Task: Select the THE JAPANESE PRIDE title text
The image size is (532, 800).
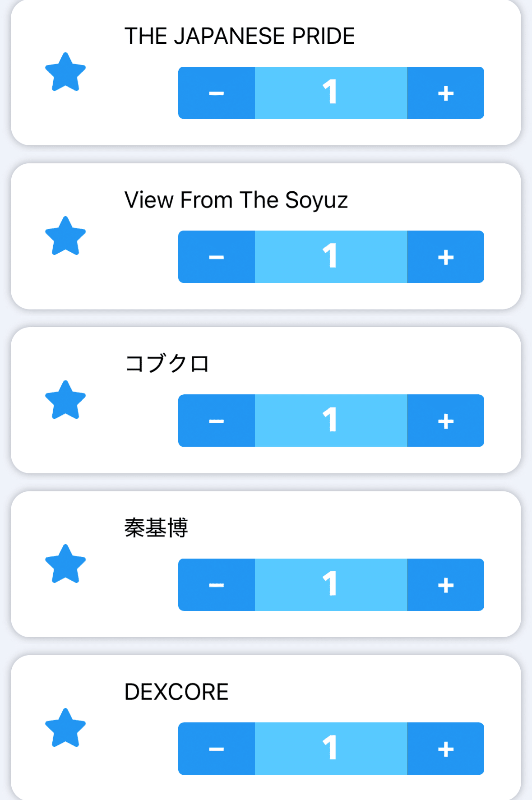Action: [240, 36]
